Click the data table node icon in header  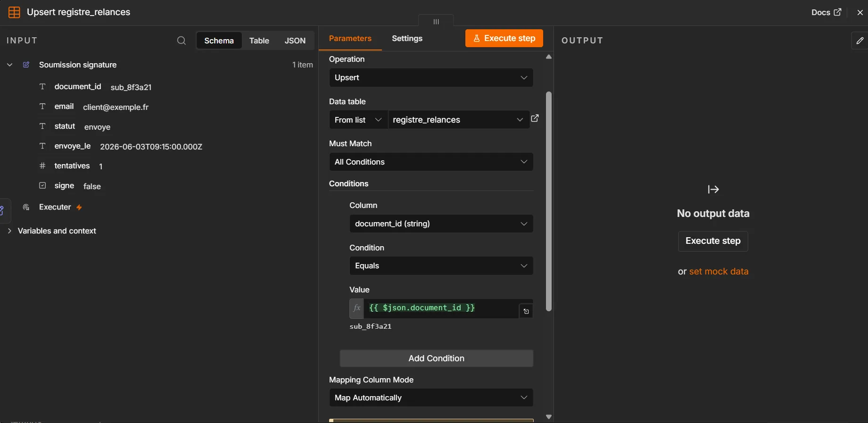click(x=15, y=12)
